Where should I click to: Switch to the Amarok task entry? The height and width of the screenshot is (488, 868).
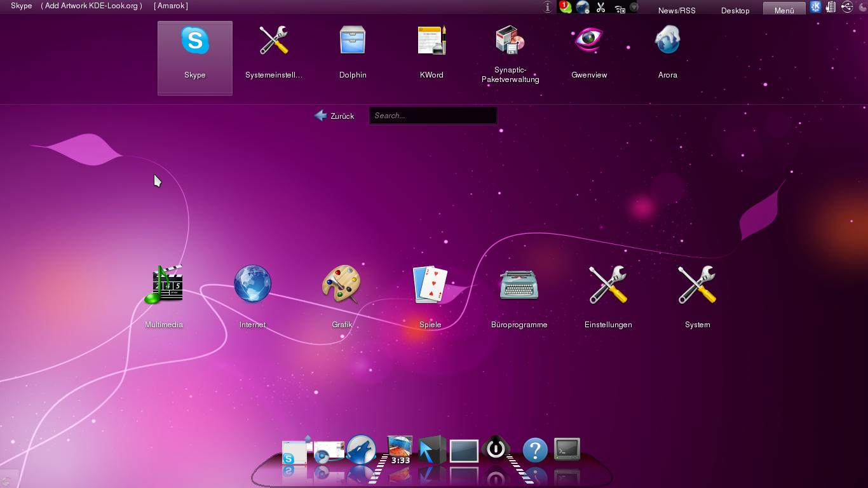171,6
